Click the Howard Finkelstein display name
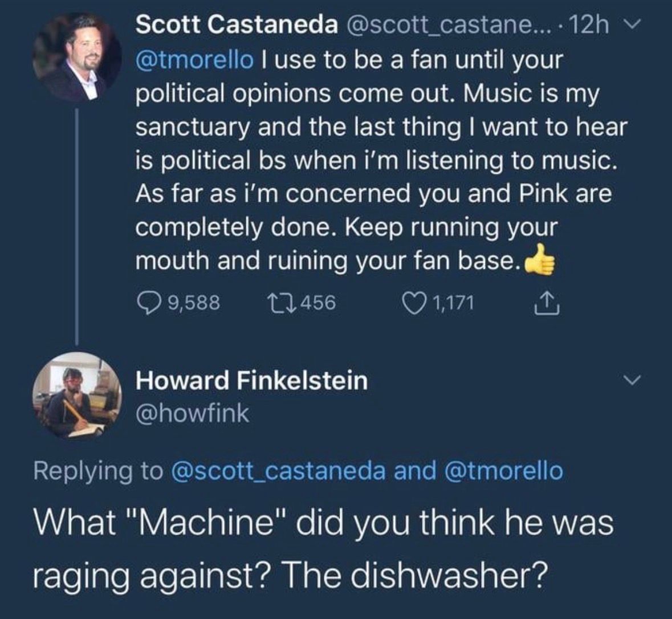The height and width of the screenshot is (619, 672). 251,380
